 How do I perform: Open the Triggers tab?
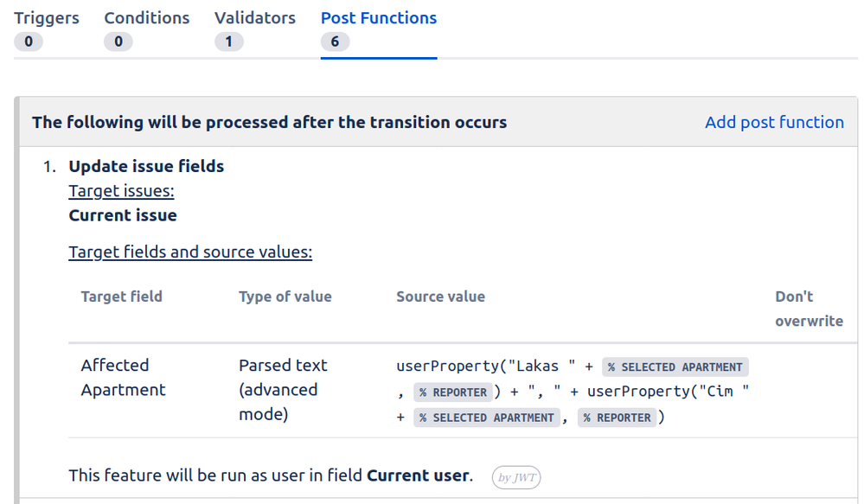[47, 18]
